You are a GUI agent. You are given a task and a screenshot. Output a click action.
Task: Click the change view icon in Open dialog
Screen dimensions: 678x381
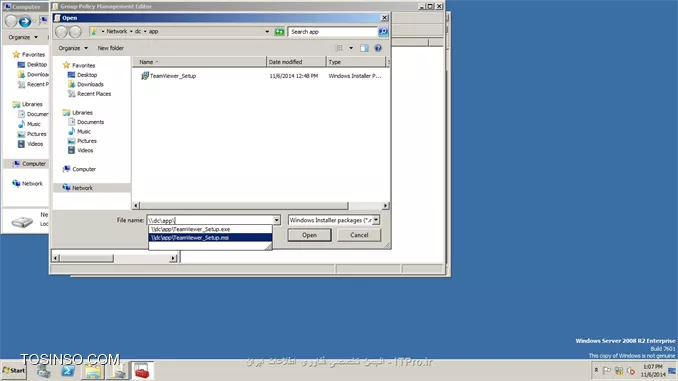[x=339, y=48]
